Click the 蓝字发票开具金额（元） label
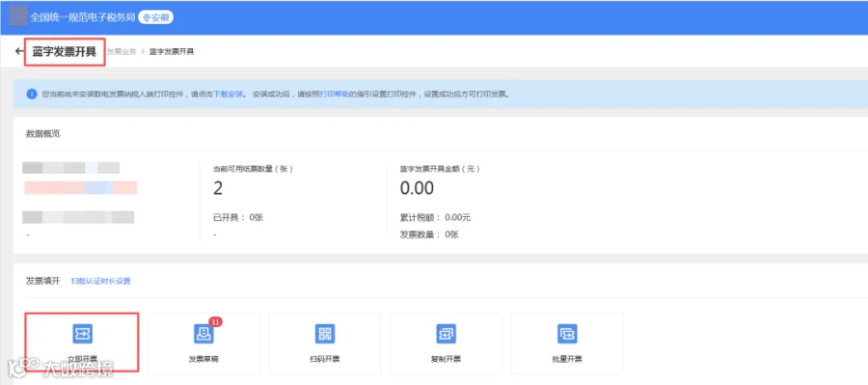The height and width of the screenshot is (385, 868). click(x=440, y=169)
